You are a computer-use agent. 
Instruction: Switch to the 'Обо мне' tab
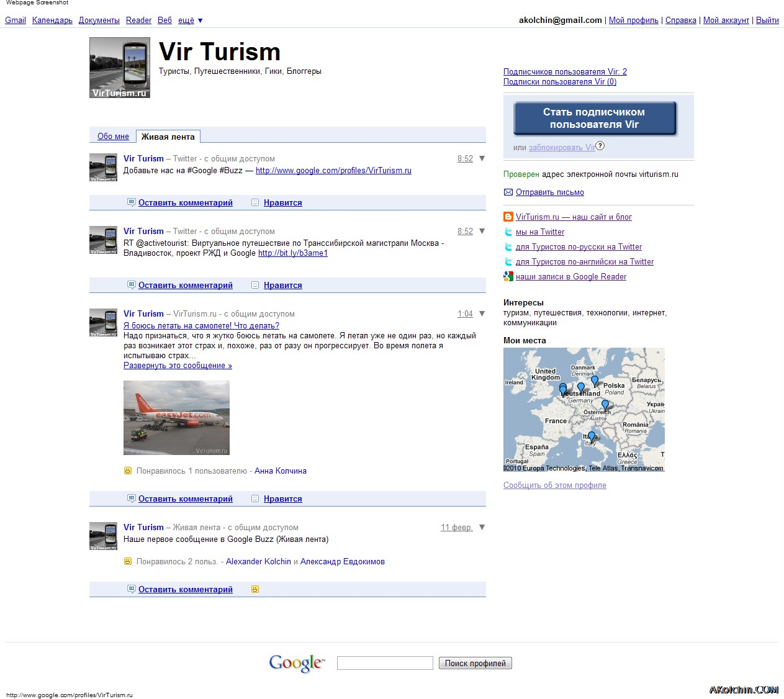(x=113, y=136)
